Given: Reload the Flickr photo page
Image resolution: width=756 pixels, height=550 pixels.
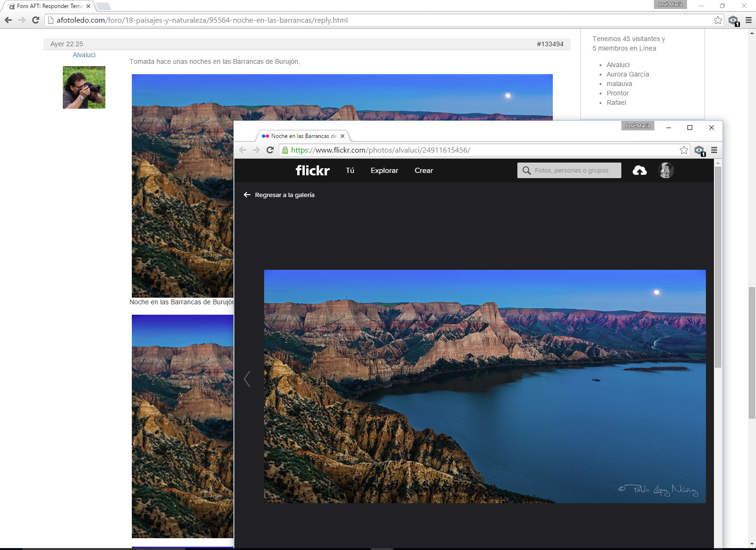Looking at the screenshot, I should 270,150.
